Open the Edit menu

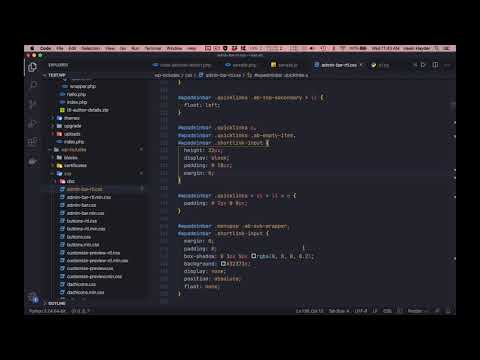point(72,48)
